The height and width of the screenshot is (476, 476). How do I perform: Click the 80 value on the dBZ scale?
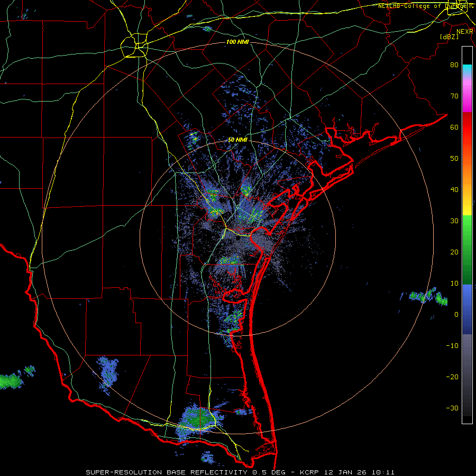[x=454, y=65]
